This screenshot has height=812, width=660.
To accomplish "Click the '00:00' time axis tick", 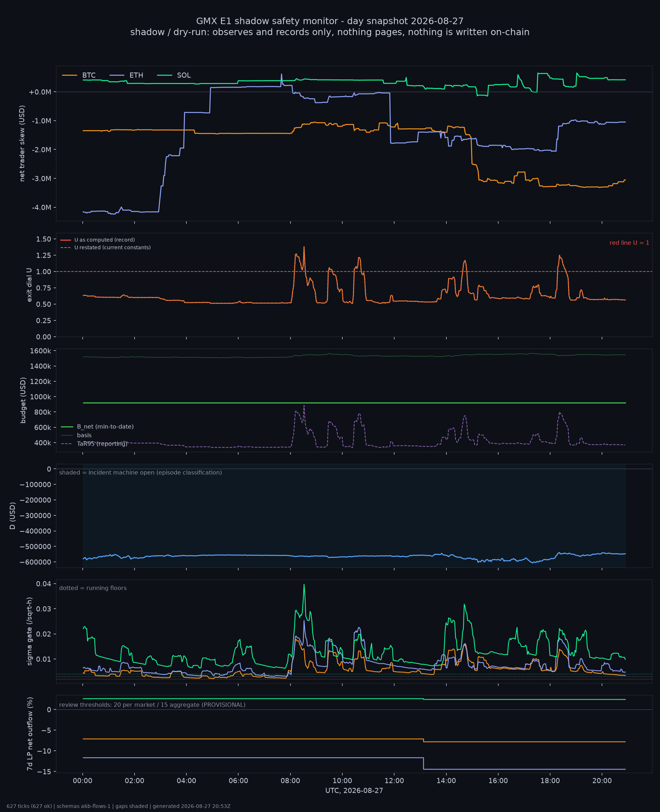I will pos(83,781).
